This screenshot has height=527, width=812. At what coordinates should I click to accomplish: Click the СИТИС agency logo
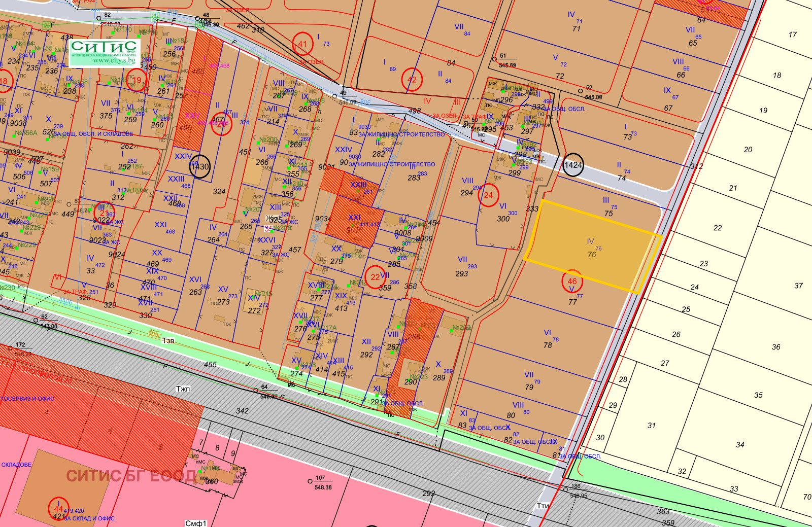pos(104,52)
